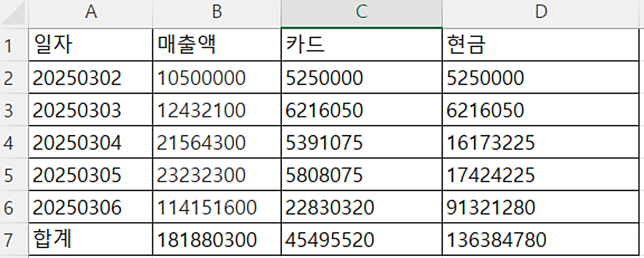Select row 3 header
This screenshot has width=644, height=258.
14,110
